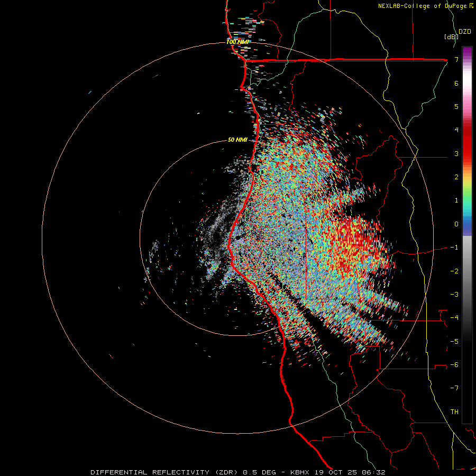Click the 100 NMI range ring label

pyautogui.click(x=237, y=42)
